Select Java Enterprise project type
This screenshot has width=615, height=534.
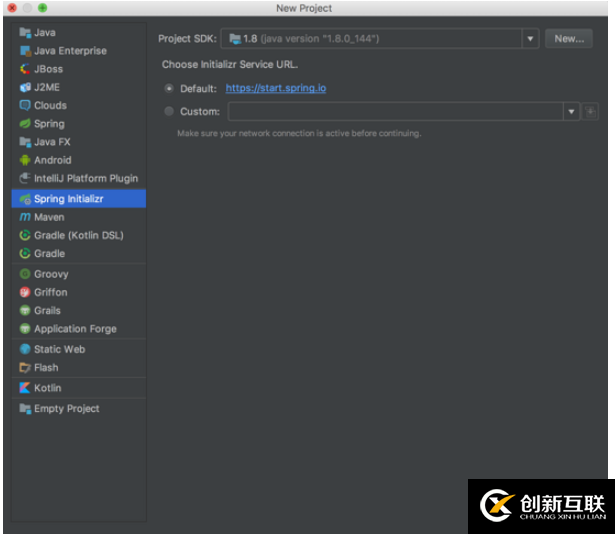coord(79,51)
